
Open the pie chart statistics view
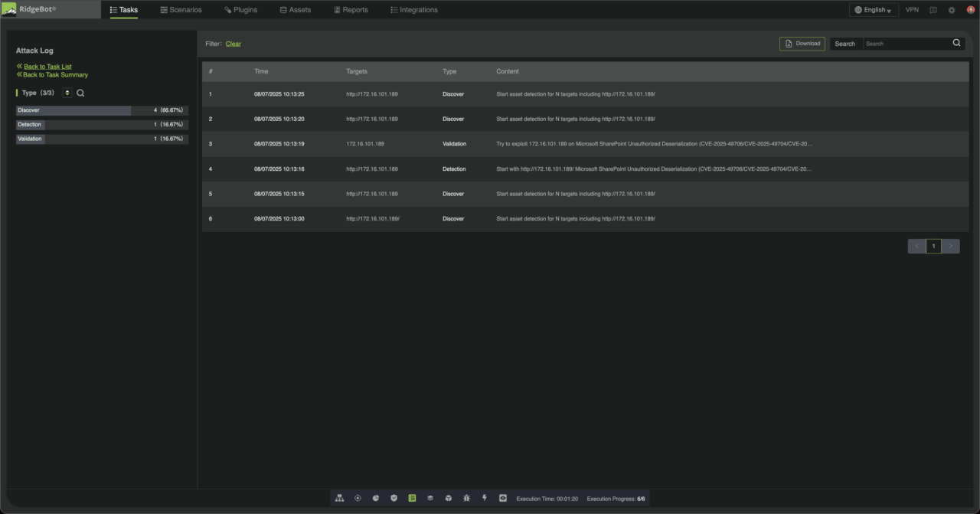click(x=375, y=498)
